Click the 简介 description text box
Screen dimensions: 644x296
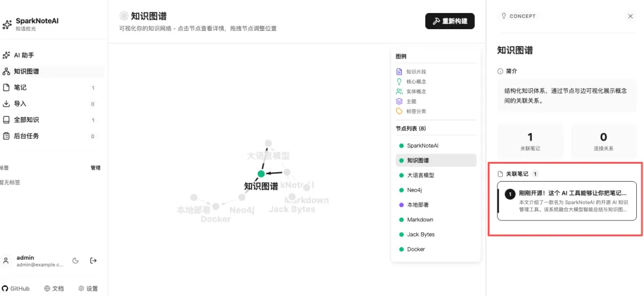(x=567, y=96)
